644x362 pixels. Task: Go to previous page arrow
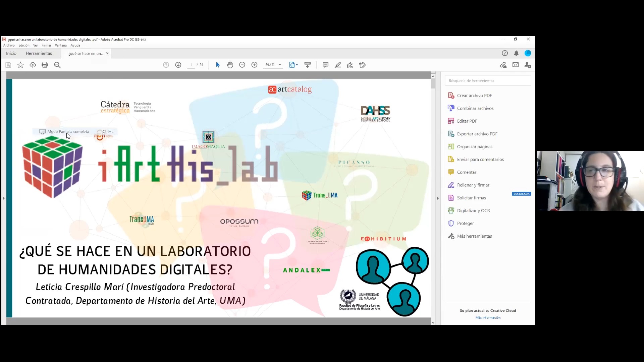pyautogui.click(x=166, y=65)
